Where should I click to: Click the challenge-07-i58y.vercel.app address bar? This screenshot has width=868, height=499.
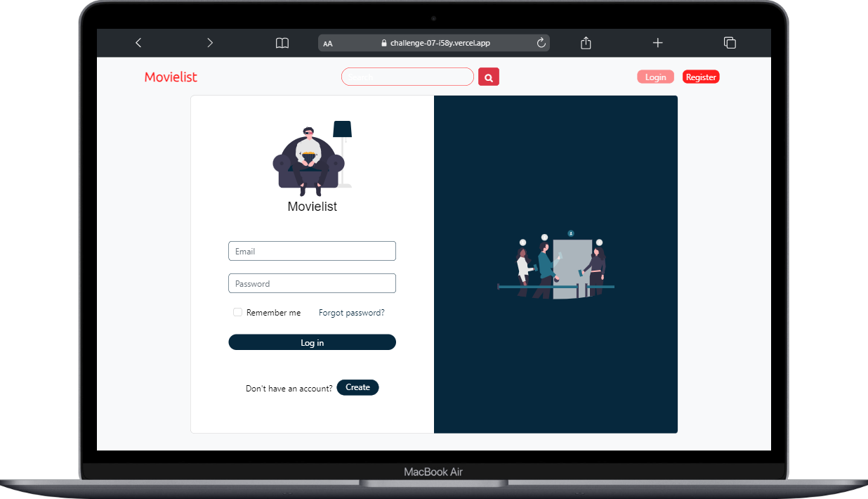[434, 43]
